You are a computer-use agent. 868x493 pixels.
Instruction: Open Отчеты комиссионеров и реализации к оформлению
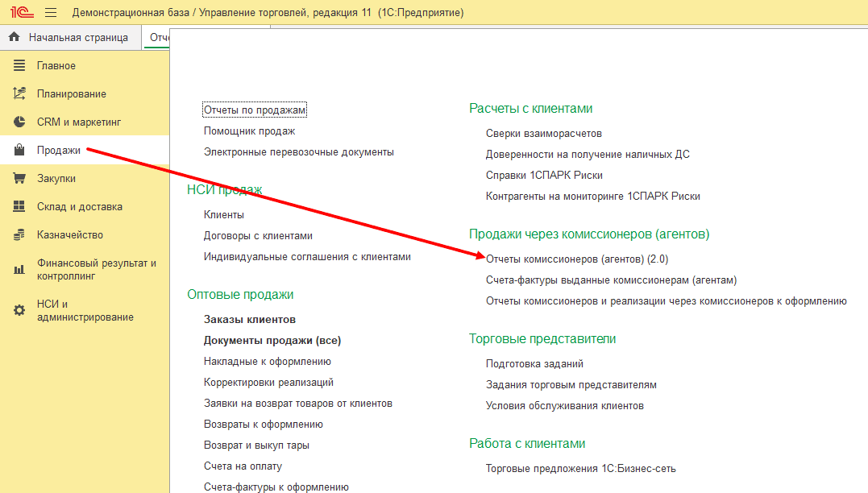667,301
